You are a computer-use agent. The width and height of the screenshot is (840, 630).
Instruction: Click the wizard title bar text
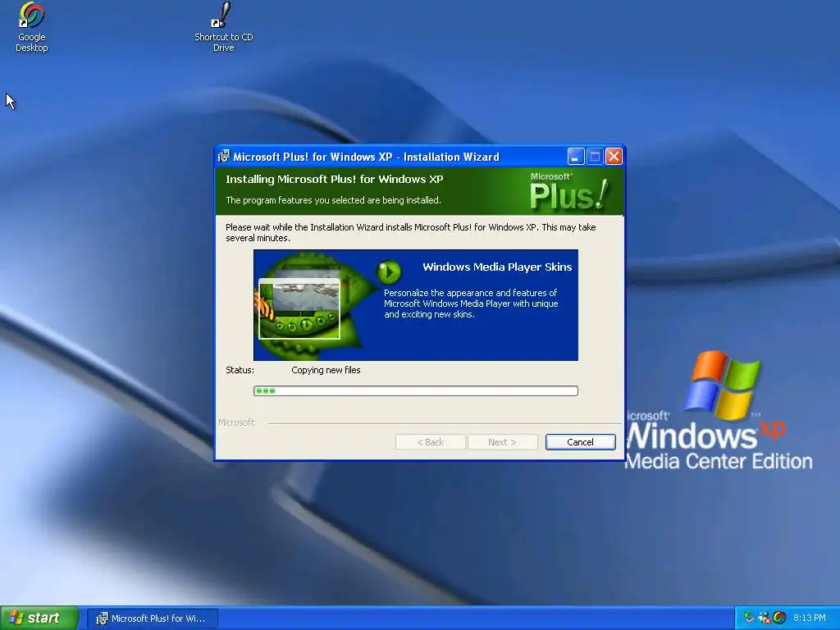click(366, 157)
